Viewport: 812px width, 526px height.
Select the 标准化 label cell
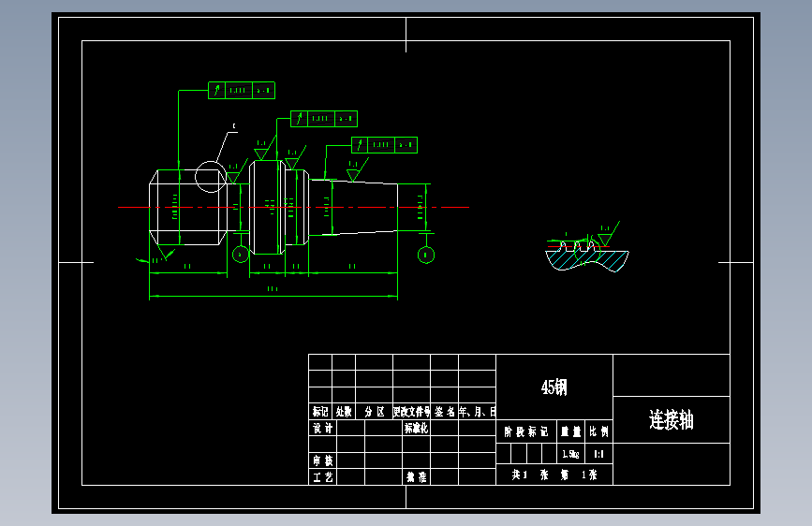[x=417, y=428]
